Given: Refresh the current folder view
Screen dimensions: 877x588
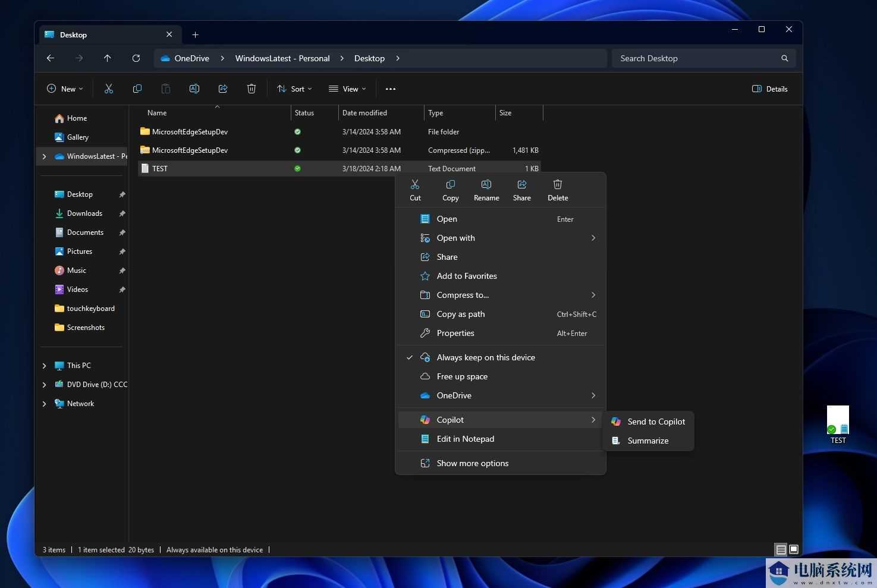Looking at the screenshot, I should [136, 58].
